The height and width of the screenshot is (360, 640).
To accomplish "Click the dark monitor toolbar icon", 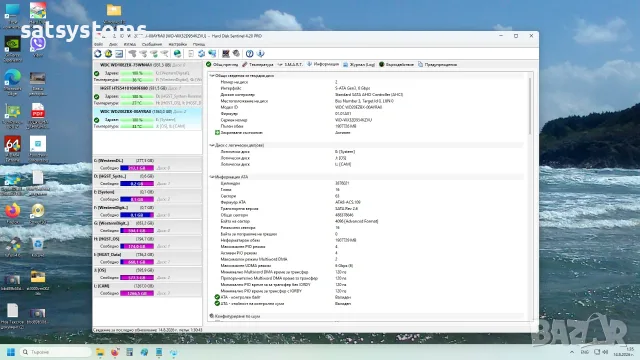I will pos(225,53).
